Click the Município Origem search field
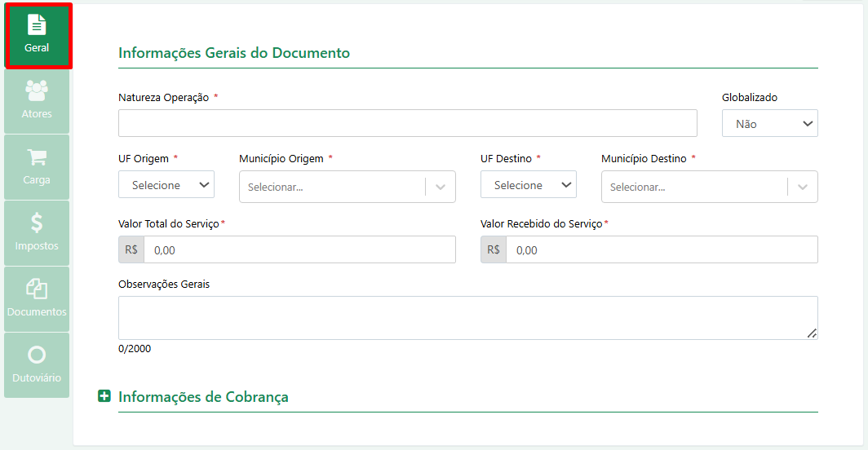Screen dimensions: 868x450 332,187
